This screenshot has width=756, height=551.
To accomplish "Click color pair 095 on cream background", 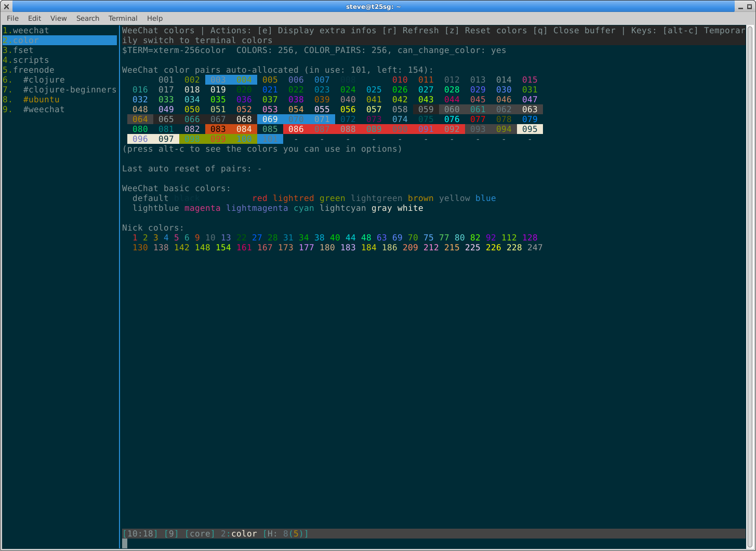I will tap(530, 129).
